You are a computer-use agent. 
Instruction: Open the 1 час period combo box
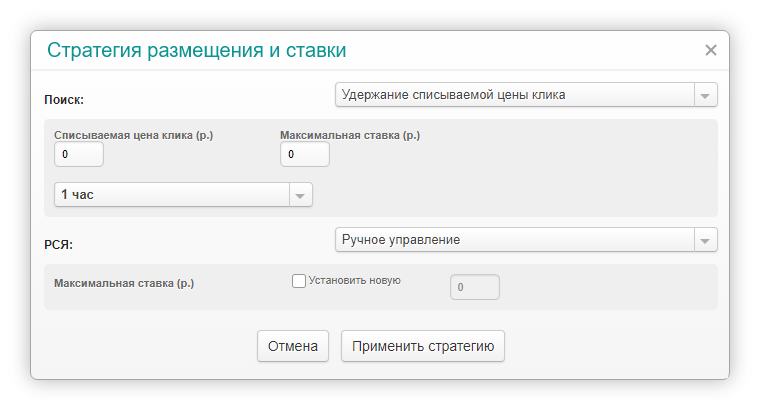pos(183,194)
